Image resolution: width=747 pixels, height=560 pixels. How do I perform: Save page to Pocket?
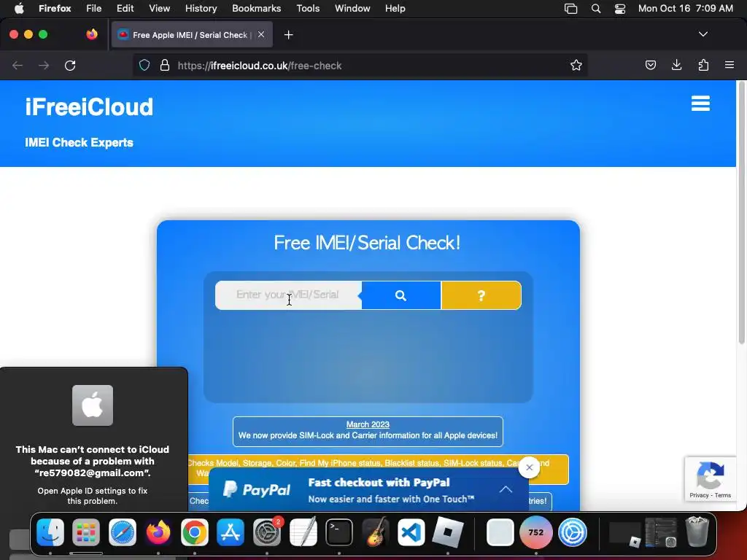[x=650, y=65]
